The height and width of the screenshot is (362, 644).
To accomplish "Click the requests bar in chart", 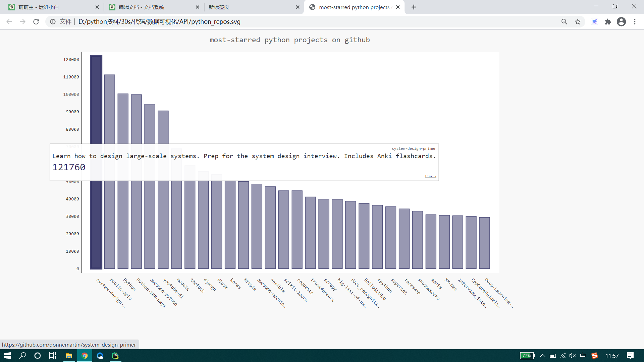I will click(x=297, y=230).
